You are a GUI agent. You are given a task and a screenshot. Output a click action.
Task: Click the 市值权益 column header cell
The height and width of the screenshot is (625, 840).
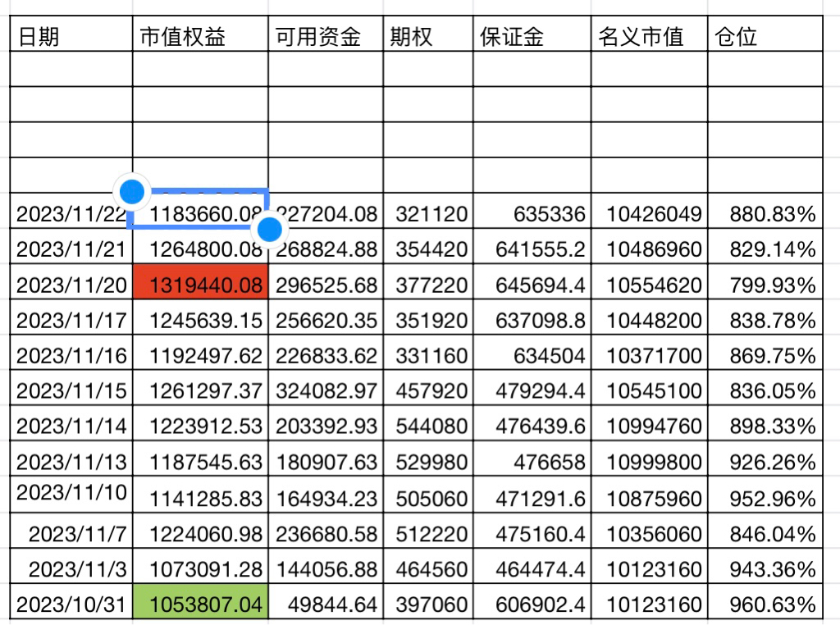click(x=200, y=37)
